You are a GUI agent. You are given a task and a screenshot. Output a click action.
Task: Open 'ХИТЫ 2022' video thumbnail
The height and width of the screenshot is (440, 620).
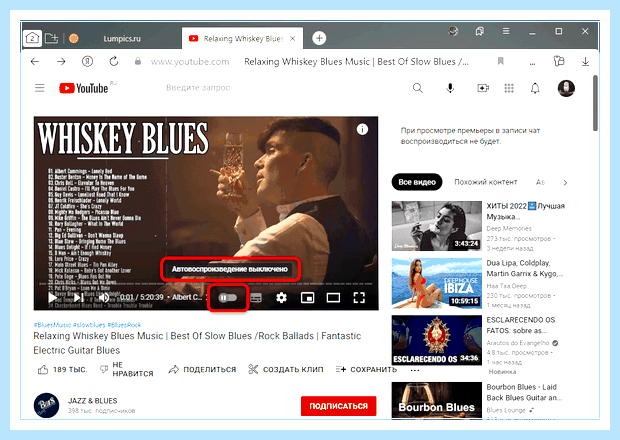pos(437,226)
